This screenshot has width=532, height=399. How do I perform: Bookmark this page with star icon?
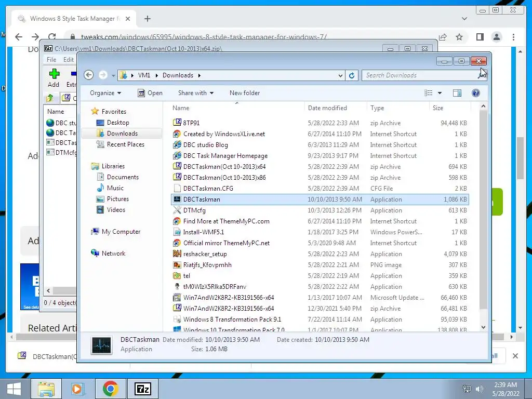459,37
